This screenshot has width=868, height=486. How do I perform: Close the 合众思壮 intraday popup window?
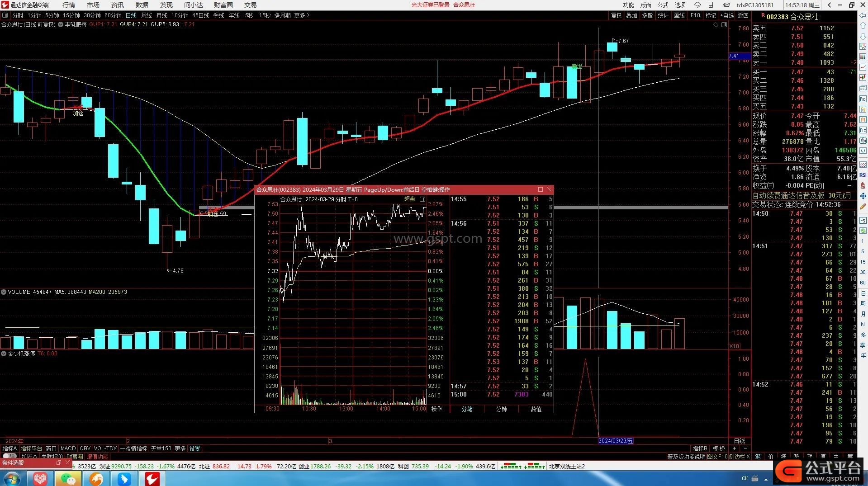point(549,189)
